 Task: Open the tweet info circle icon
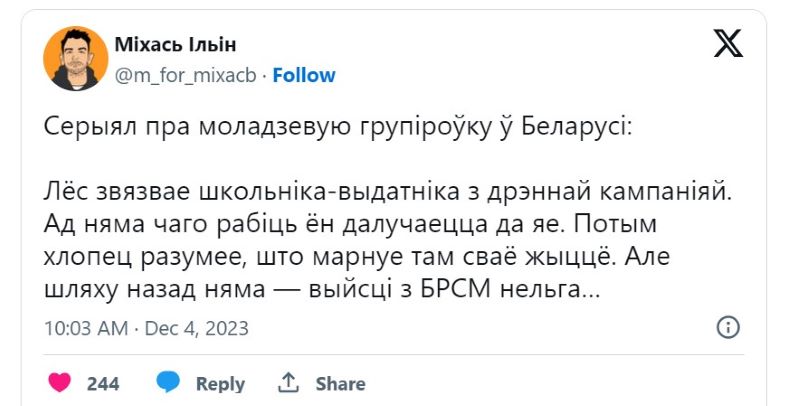pyautogui.click(x=729, y=327)
